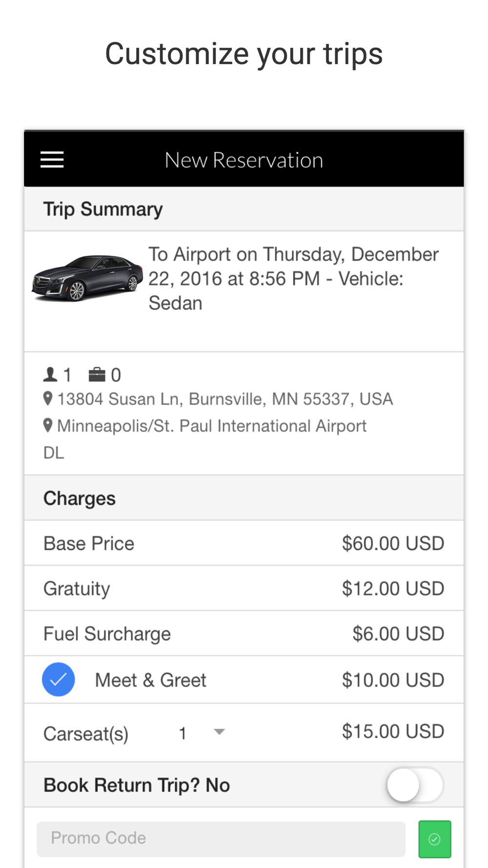Click into the Promo Code field
The width and height of the screenshot is (488, 868).
(221, 838)
